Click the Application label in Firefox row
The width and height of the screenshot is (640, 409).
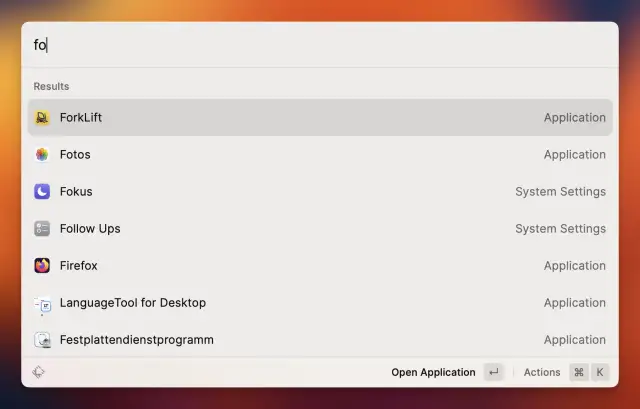point(575,266)
